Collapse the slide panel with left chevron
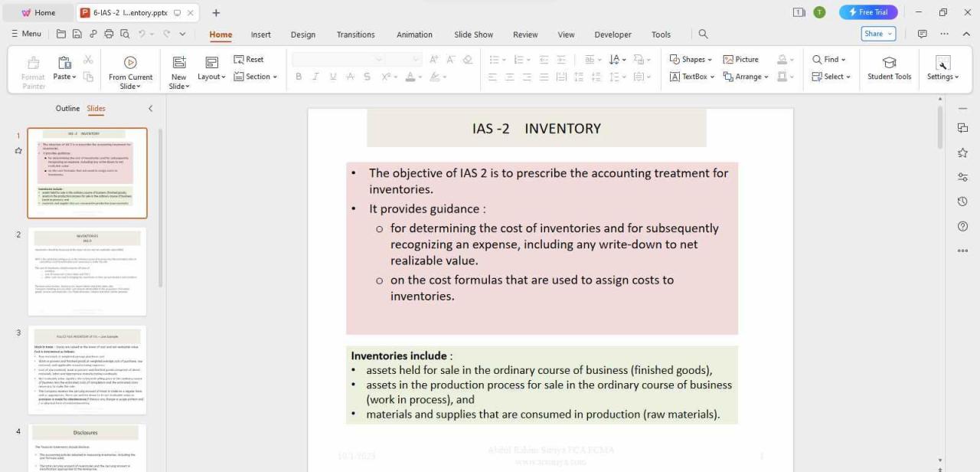 150,109
